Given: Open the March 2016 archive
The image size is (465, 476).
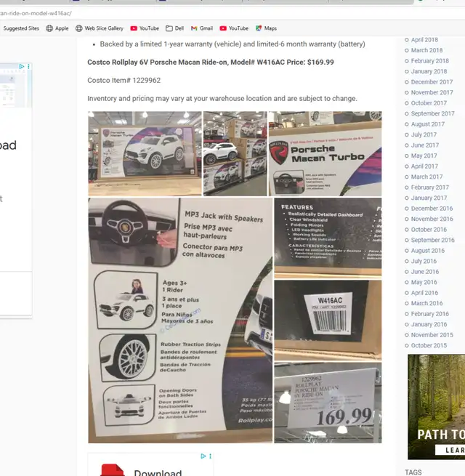Looking at the screenshot, I should pos(426,303).
